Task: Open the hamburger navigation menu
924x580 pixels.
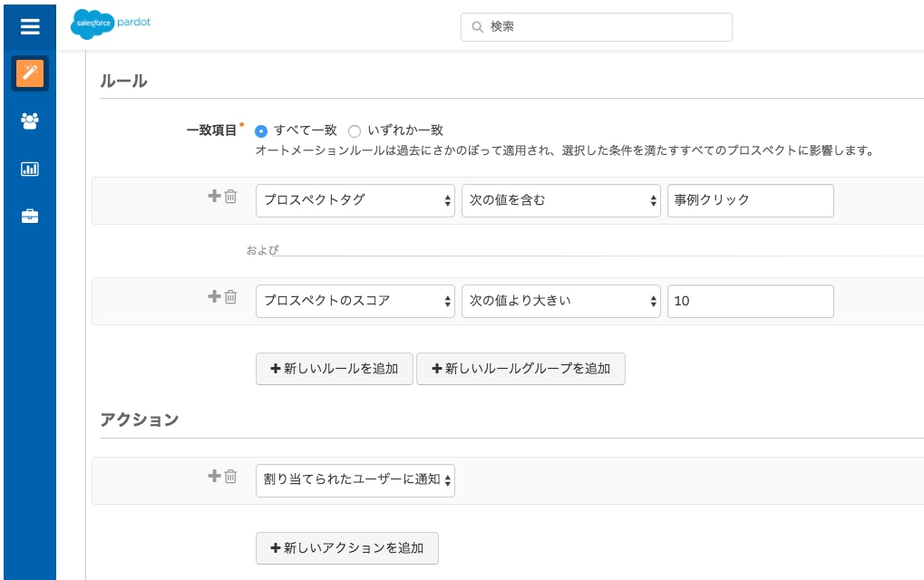Action: point(30,26)
